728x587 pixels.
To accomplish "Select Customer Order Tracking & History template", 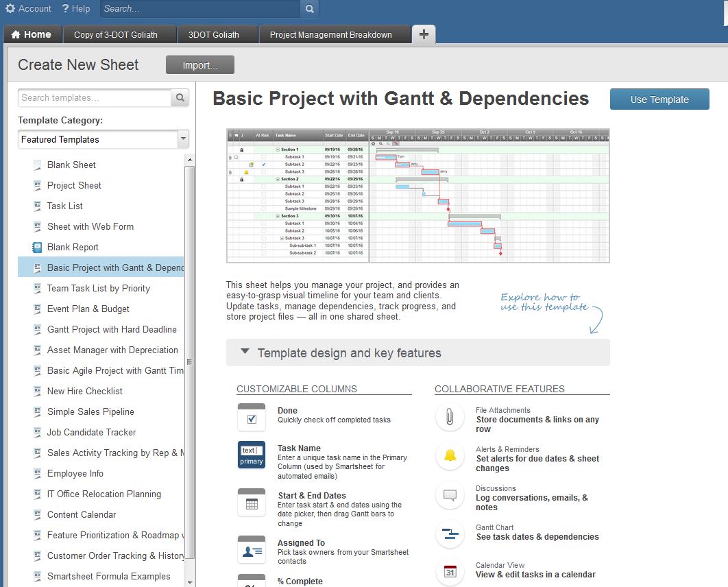I will point(101,556).
